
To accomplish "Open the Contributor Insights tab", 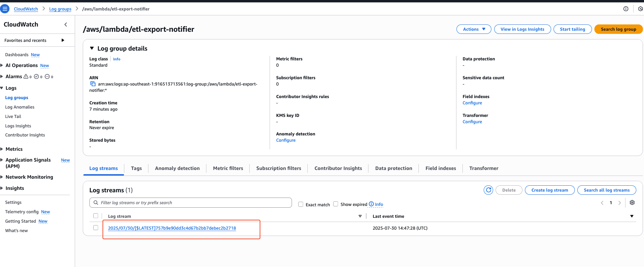I will click(338, 168).
